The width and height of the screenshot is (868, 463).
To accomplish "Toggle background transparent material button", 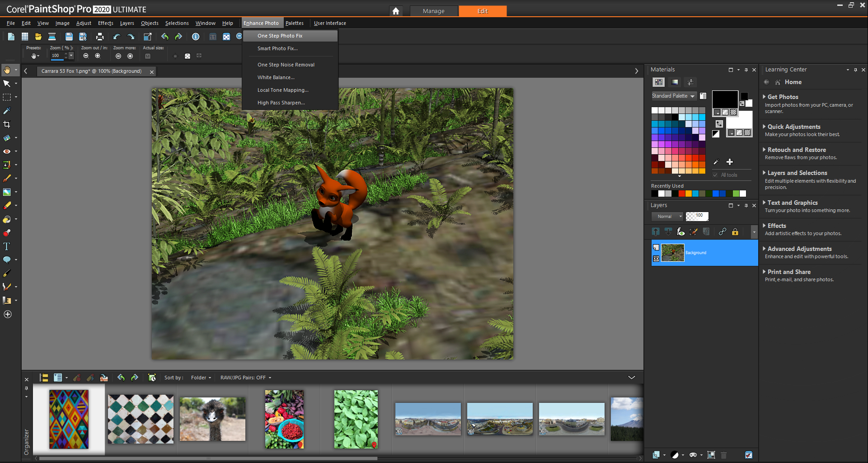I will 747,132.
